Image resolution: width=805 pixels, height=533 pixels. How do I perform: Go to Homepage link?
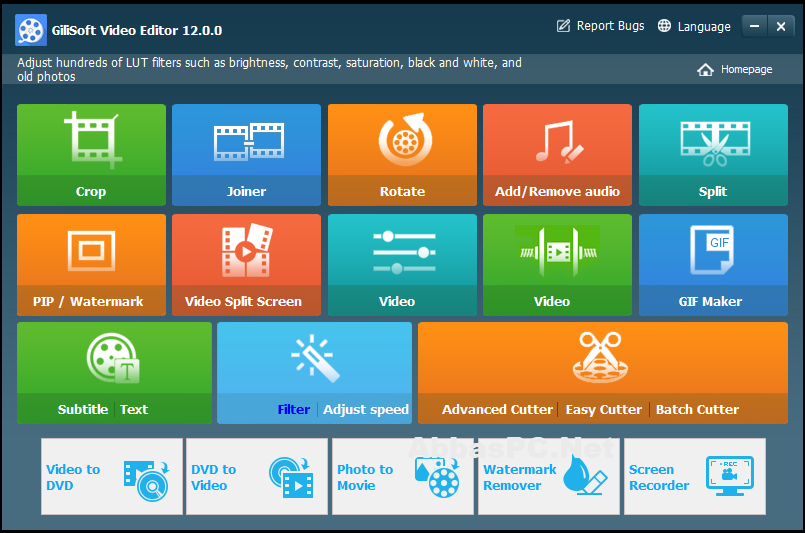[746, 69]
